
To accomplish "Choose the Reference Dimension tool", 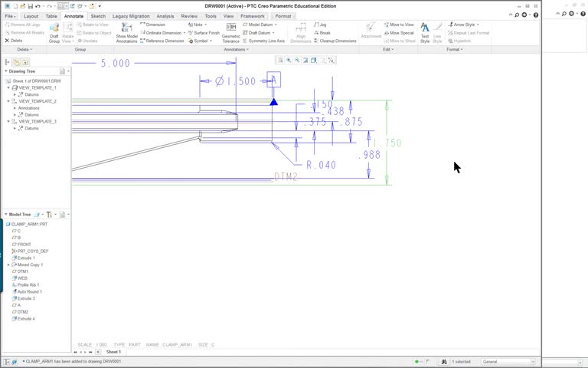I will (162, 41).
